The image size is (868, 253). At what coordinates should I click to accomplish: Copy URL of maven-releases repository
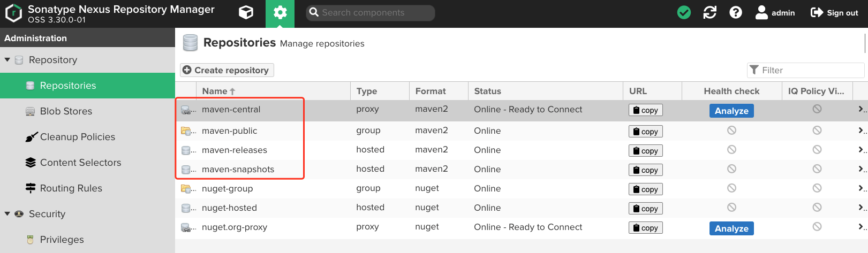tap(646, 151)
